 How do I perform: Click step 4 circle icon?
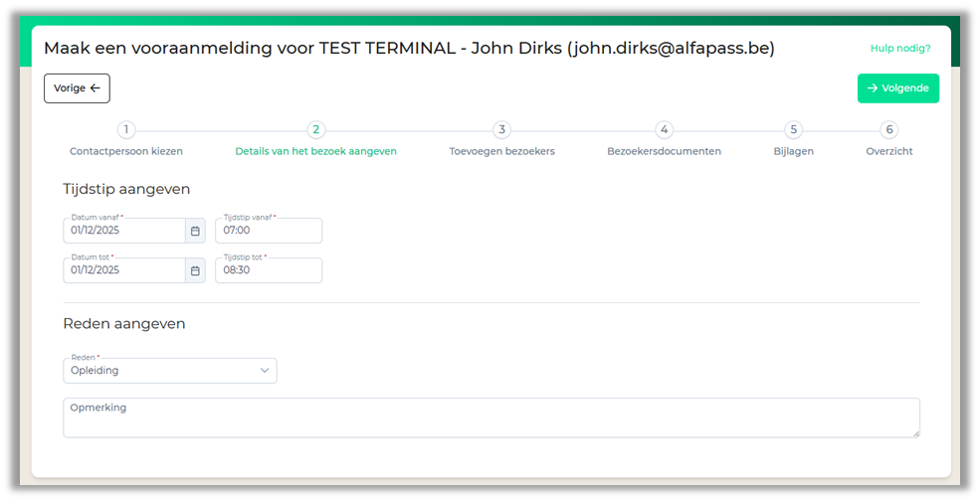click(664, 129)
